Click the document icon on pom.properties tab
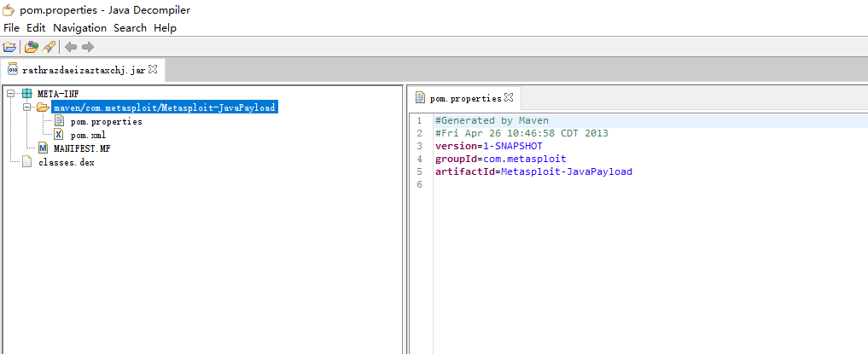The image size is (868, 354). (x=420, y=98)
